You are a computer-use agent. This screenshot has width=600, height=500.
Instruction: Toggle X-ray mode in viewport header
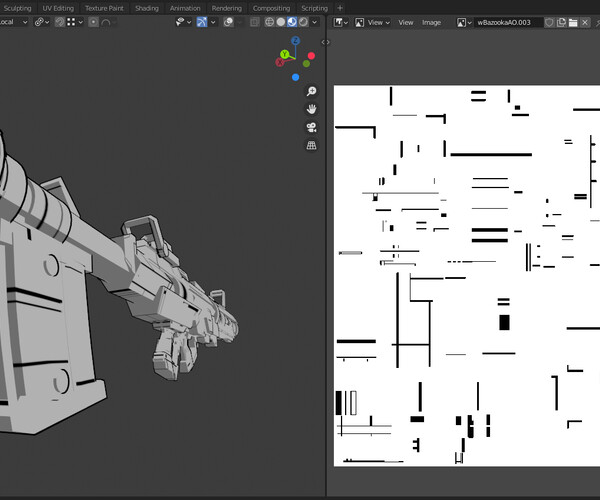pos(254,22)
